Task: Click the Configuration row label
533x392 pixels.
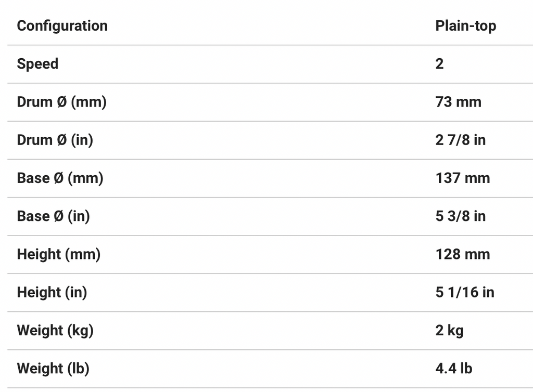Action: click(x=62, y=26)
